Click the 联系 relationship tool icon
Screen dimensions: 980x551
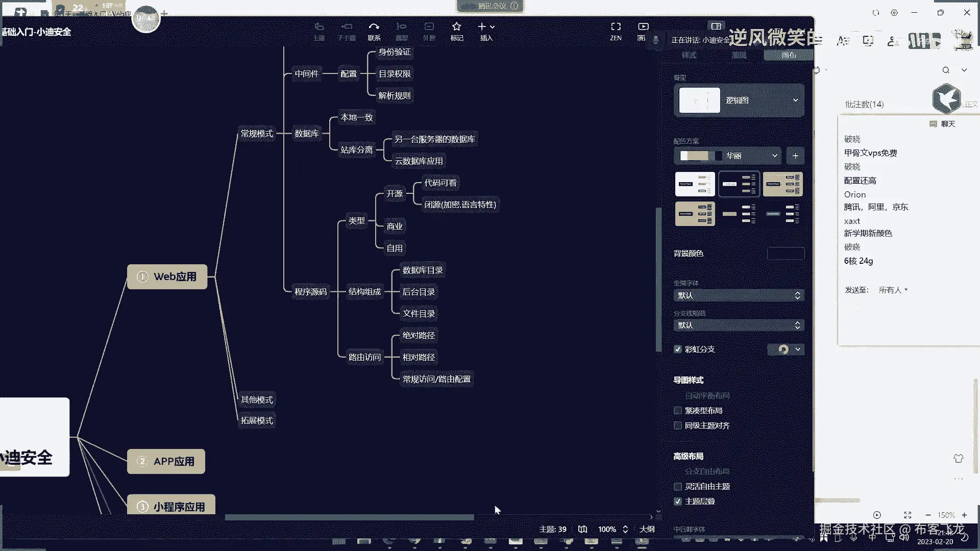pos(374,27)
